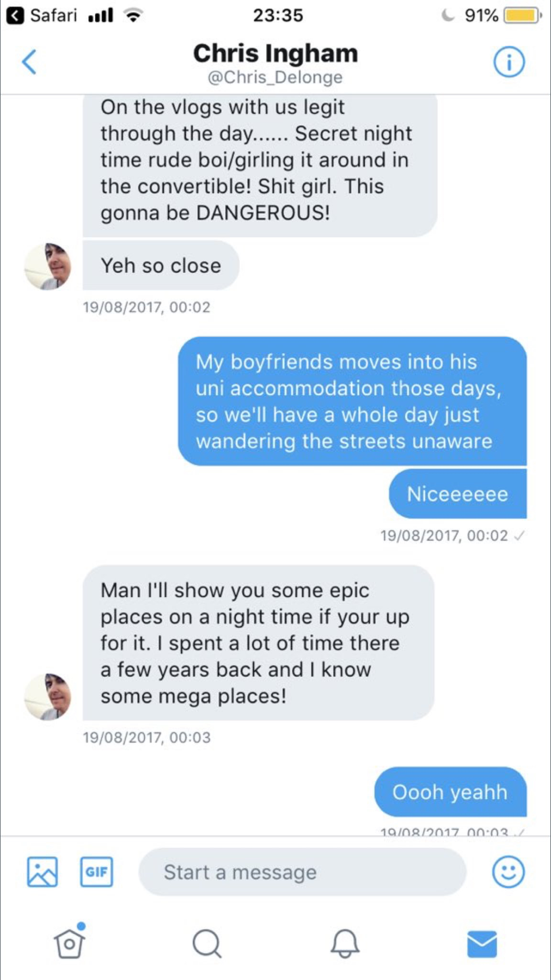Tap the "Yeh so close" message bubble
Image resolution: width=551 pixels, height=980 pixels.
(x=161, y=266)
